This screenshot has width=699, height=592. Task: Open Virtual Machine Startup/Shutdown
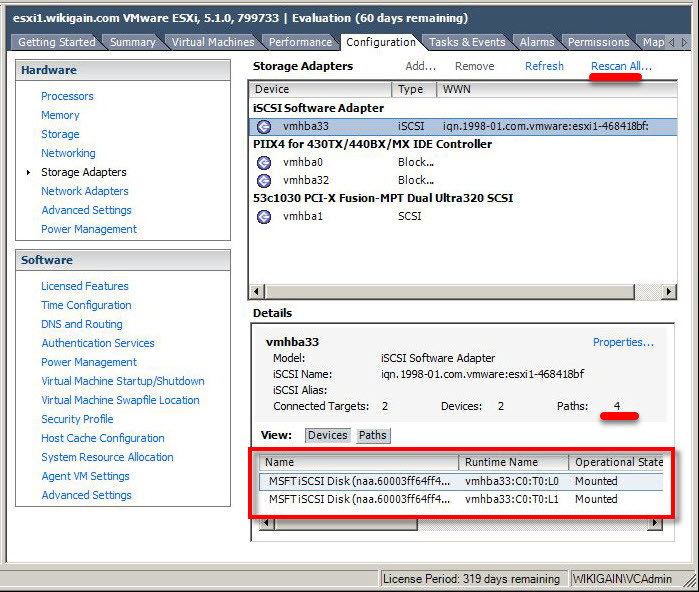123,381
